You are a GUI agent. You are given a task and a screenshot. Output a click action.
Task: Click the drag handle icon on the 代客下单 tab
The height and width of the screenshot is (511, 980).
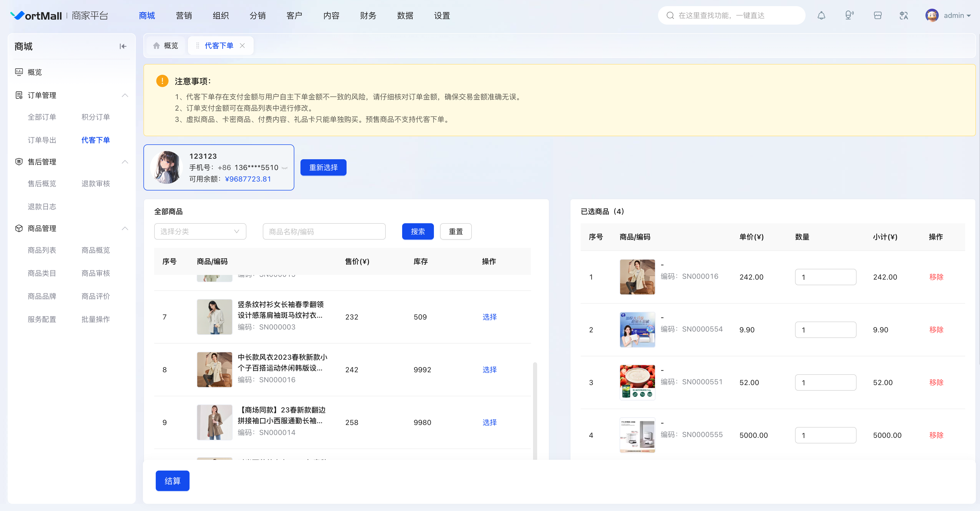point(197,46)
